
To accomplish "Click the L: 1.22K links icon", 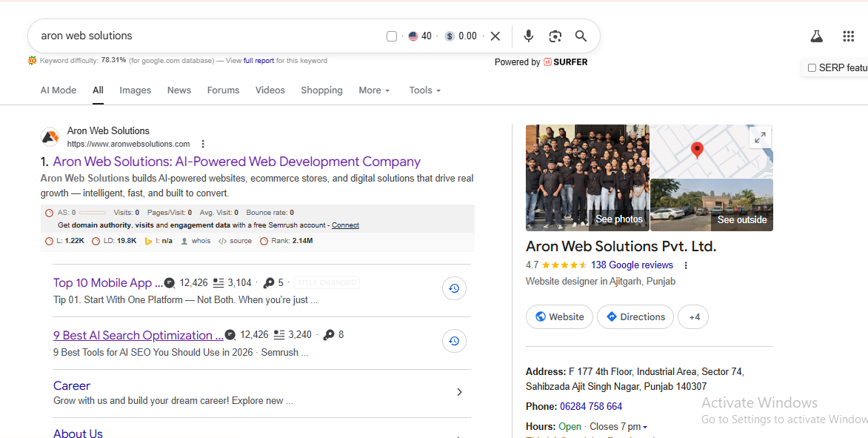I will tap(49, 241).
